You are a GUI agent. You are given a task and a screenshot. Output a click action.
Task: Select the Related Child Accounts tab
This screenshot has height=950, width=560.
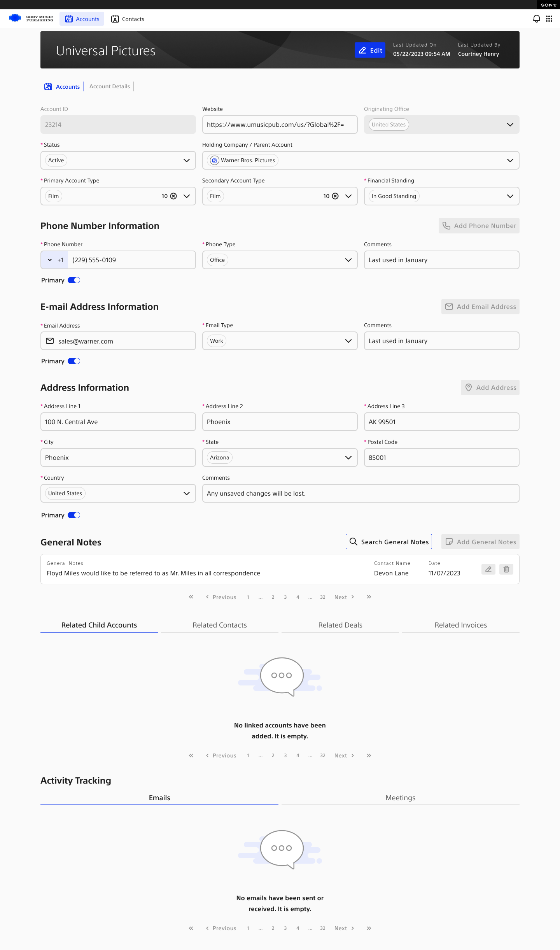[99, 625]
